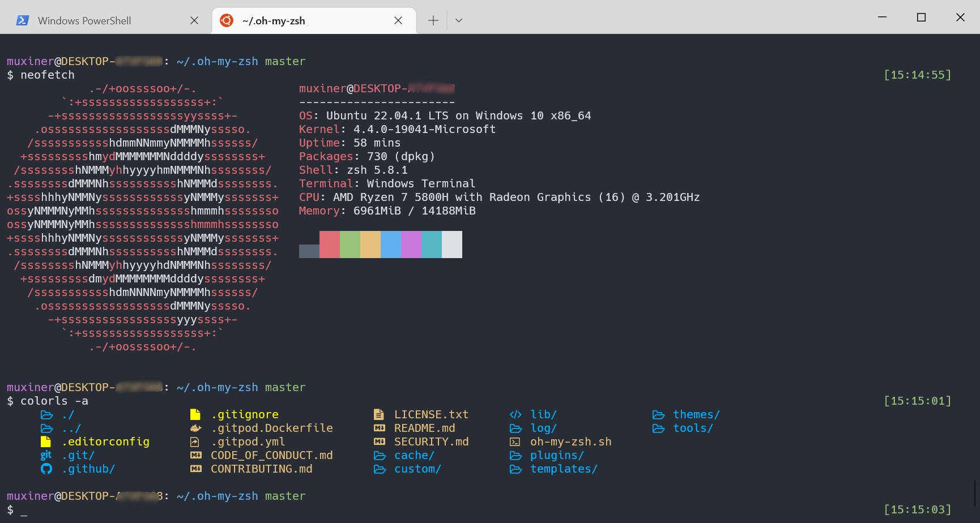980x523 pixels.
Task: Click the PowerShell icon in tab
Action: click(x=23, y=20)
